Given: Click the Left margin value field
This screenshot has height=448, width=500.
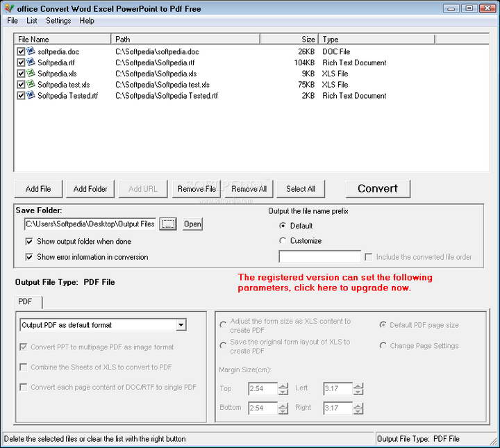Looking at the screenshot, I should pyautogui.click(x=338, y=389).
